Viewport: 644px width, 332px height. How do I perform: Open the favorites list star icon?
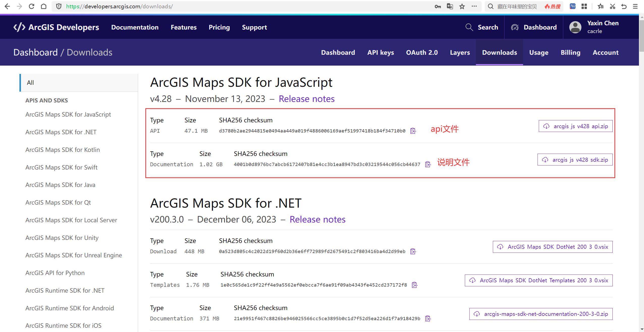point(601,6)
